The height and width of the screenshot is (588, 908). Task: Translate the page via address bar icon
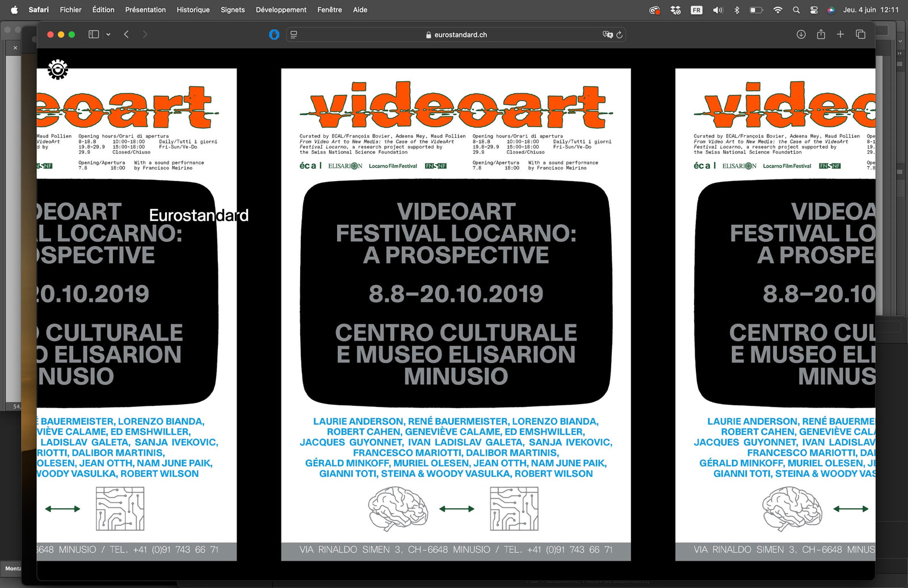pos(607,35)
